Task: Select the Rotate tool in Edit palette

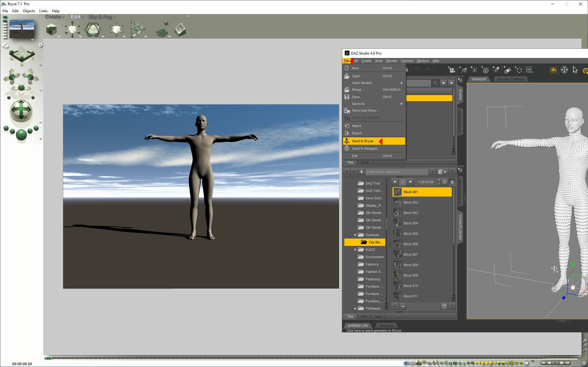Action: point(92,30)
